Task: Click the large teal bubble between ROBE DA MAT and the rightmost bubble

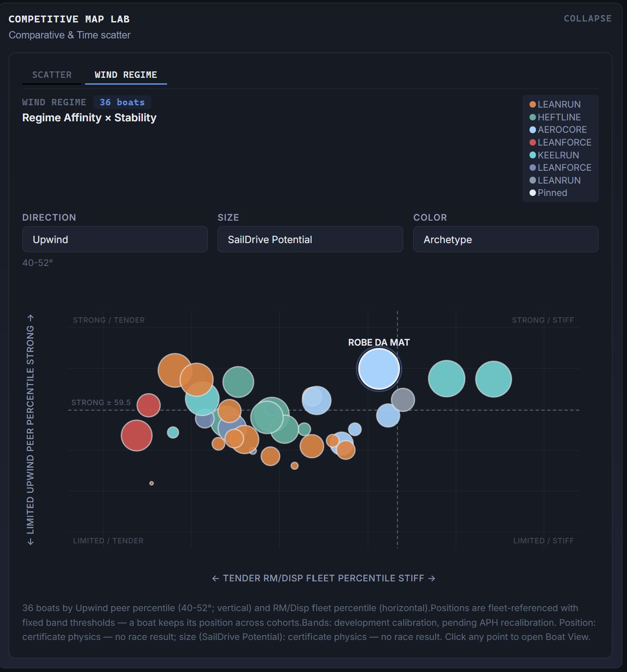Action: (447, 379)
